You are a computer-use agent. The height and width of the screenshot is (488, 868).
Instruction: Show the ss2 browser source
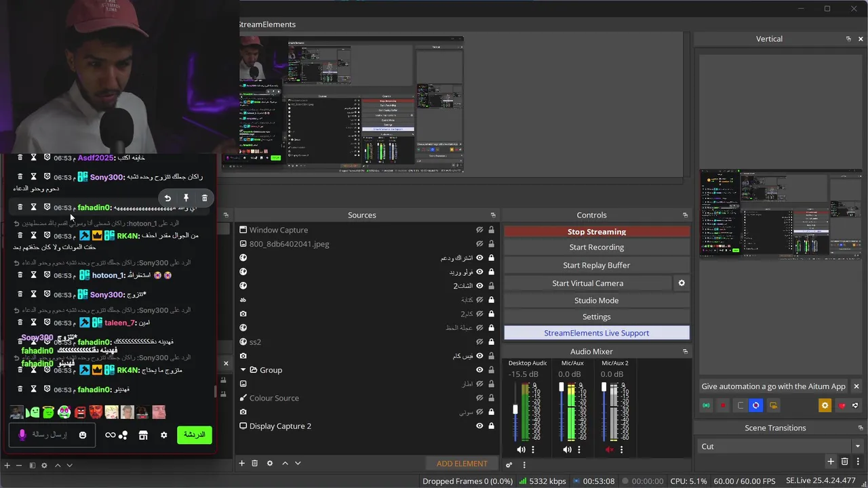[479, 342]
